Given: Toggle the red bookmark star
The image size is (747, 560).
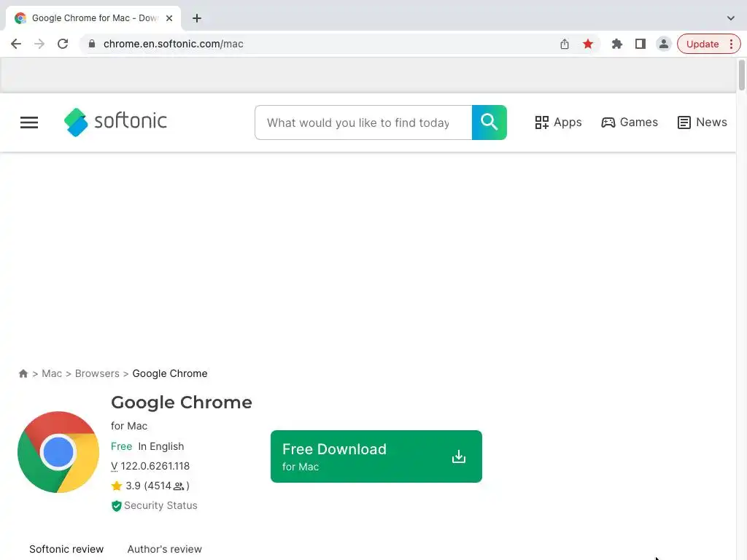Looking at the screenshot, I should click(x=588, y=44).
